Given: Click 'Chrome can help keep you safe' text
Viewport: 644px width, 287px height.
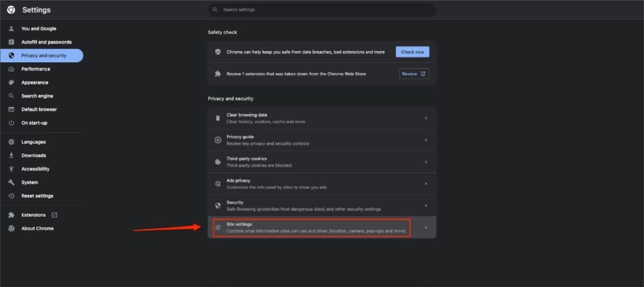Looking at the screenshot, I should pyautogui.click(x=306, y=52).
